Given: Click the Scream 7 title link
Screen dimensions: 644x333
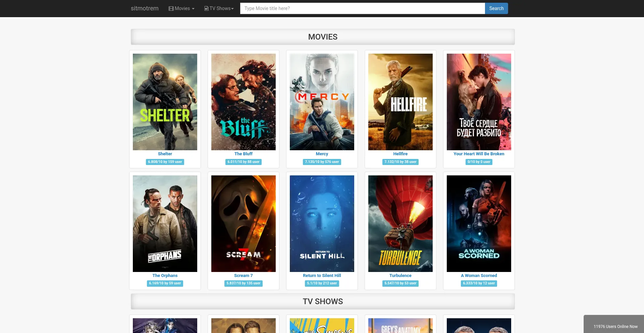Looking at the screenshot, I should pos(244,276).
